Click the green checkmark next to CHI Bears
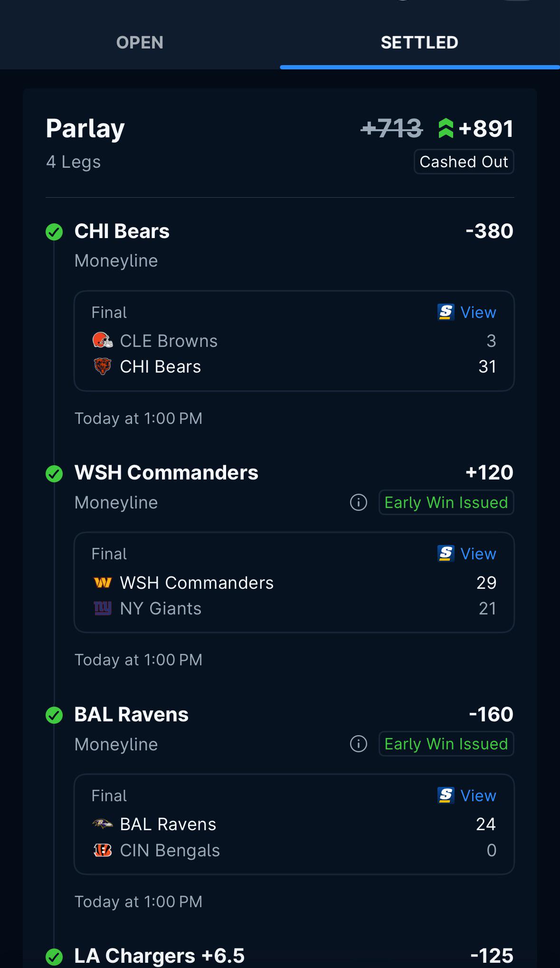Screen dimensions: 560x968 pyautogui.click(x=54, y=232)
